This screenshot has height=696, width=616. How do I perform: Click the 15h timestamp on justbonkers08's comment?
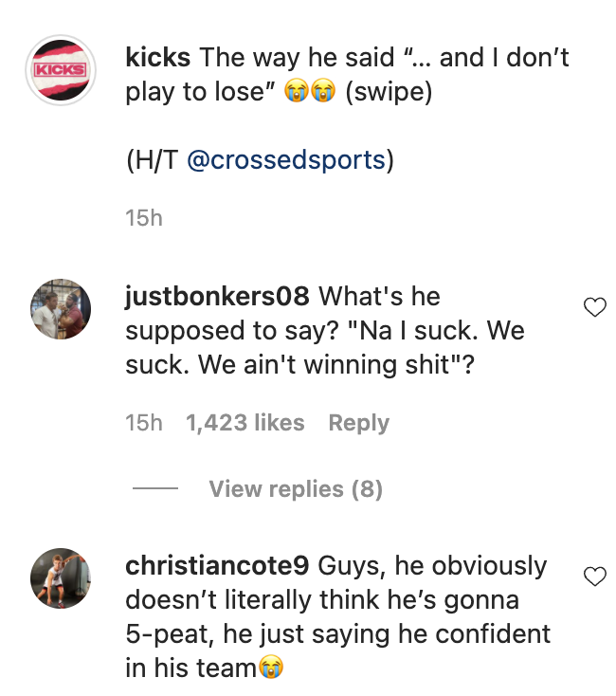click(x=144, y=423)
